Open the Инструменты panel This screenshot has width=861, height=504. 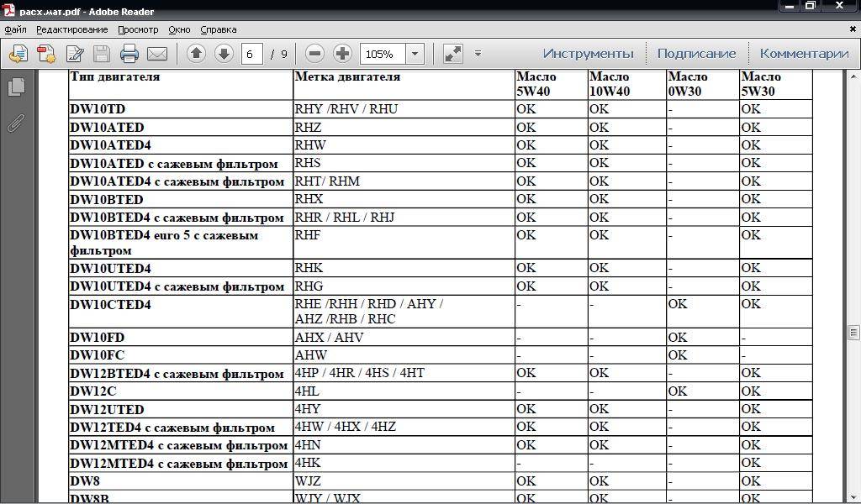[588, 54]
